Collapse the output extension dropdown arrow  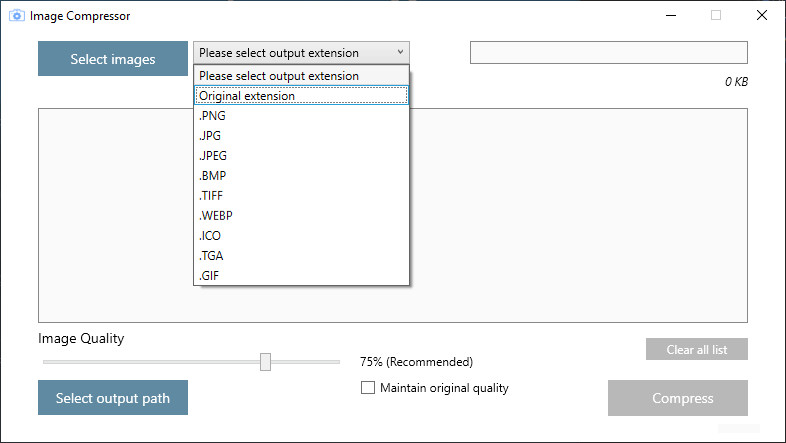click(x=400, y=52)
